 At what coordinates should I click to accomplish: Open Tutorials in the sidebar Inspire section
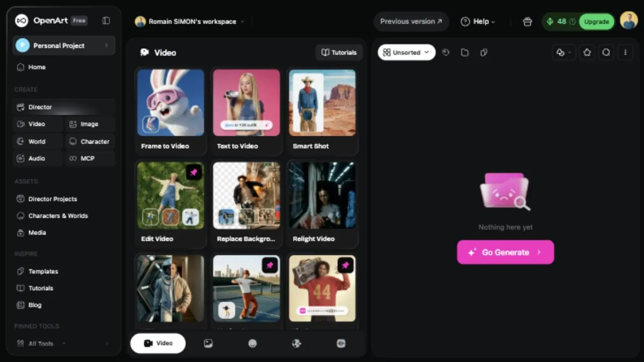[63, 288]
